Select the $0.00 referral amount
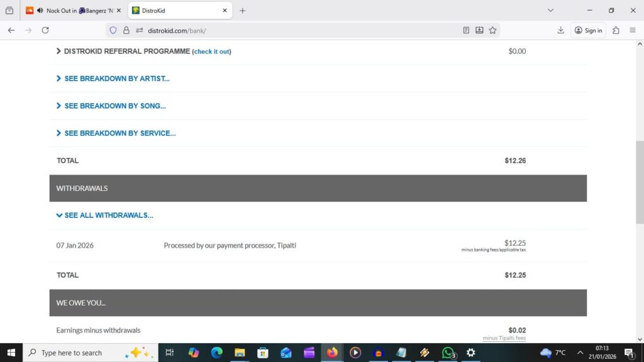The width and height of the screenshot is (644, 362). click(517, 52)
